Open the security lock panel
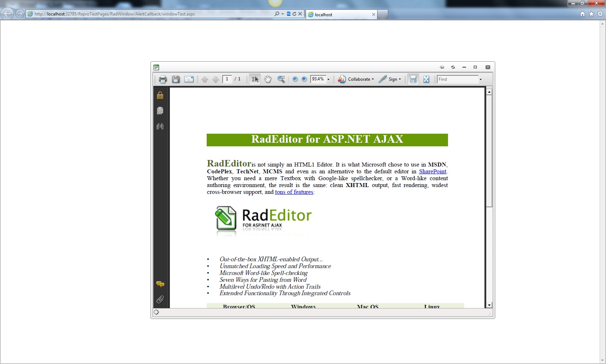The image size is (606, 364). click(x=160, y=95)
